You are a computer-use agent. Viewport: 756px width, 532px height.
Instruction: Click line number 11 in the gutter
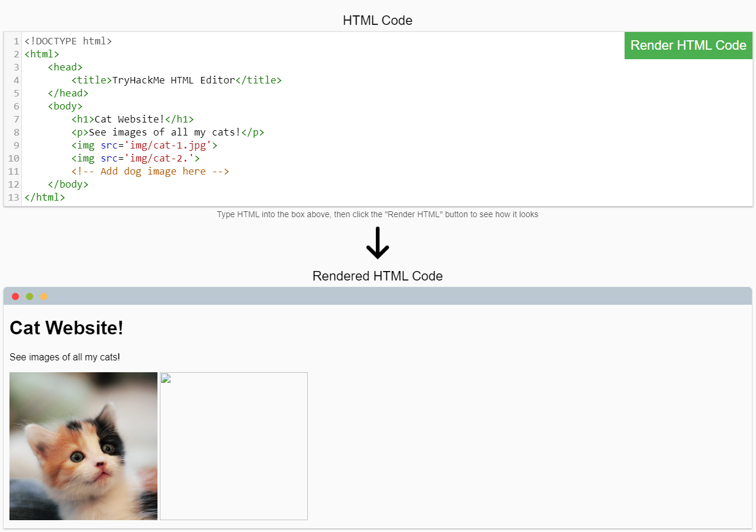(x=14, y=172)
